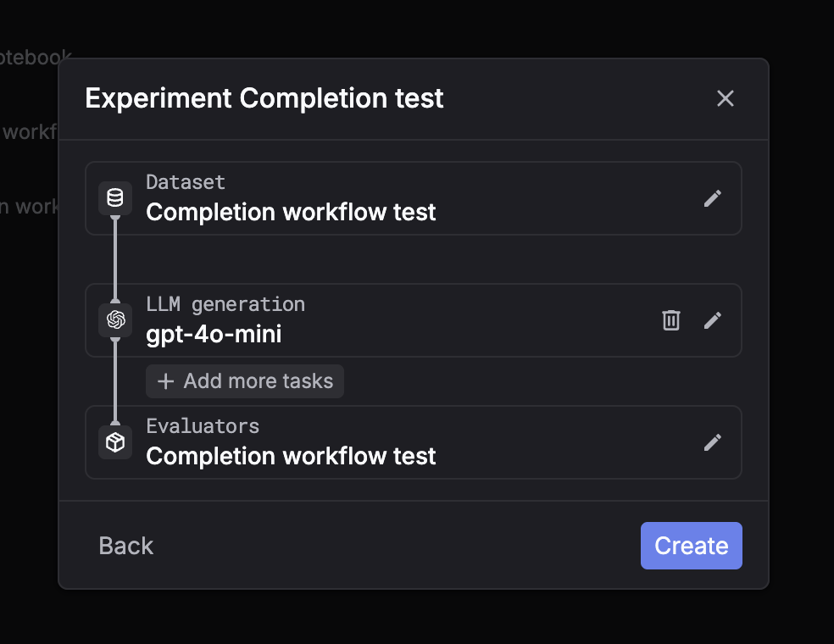Delete the LLM generation task
834x644 pixels.
click(x=671, y=320)
